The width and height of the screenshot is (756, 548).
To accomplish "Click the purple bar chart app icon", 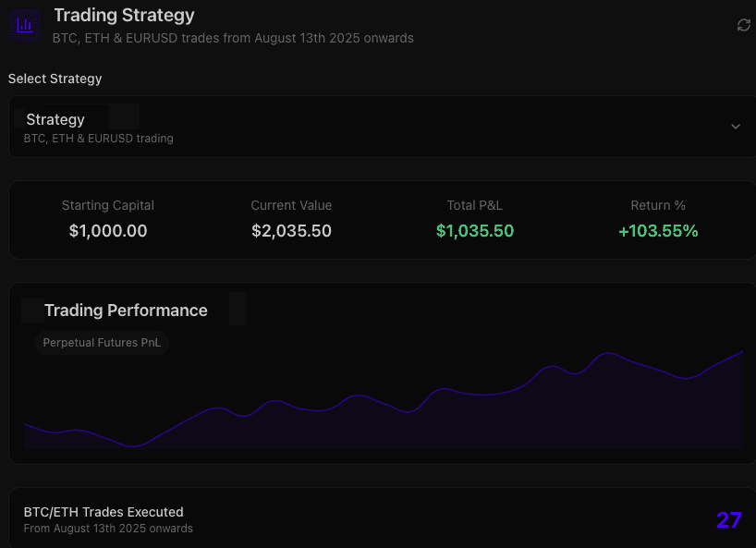I will [24, 25].
